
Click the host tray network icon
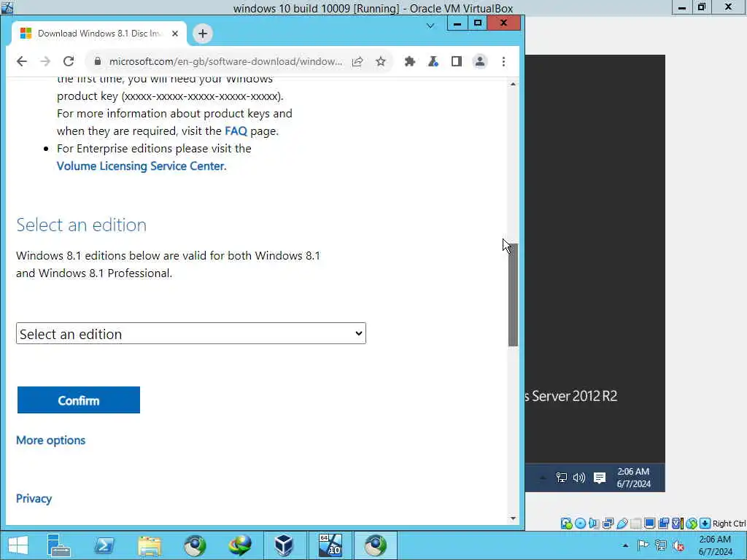coord(661,545)
